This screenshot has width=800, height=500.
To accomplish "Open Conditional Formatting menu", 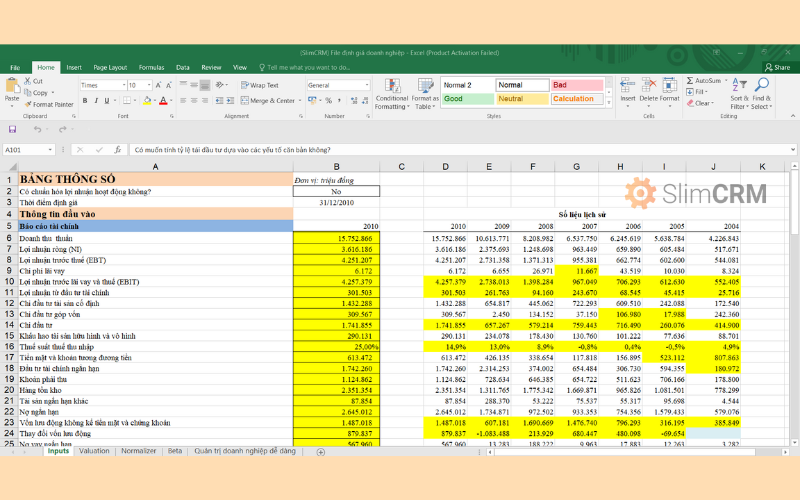I will (392, 94).
